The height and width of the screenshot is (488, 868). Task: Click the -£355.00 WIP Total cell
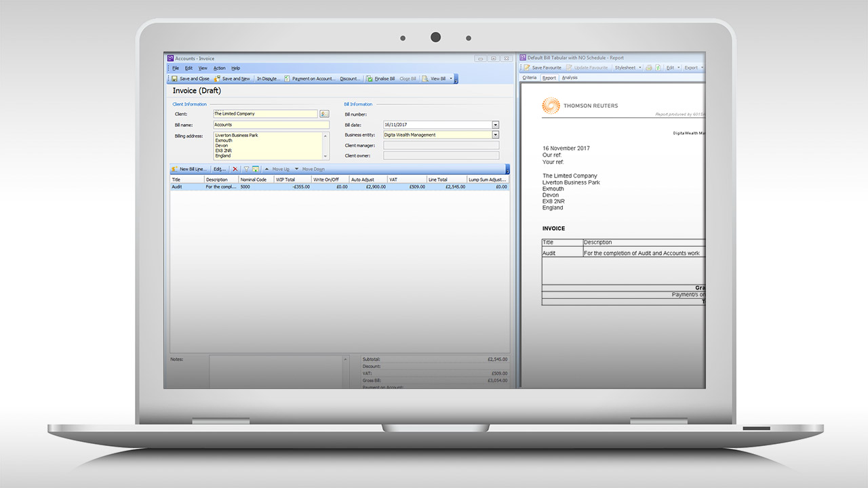(x=292, y=186)
